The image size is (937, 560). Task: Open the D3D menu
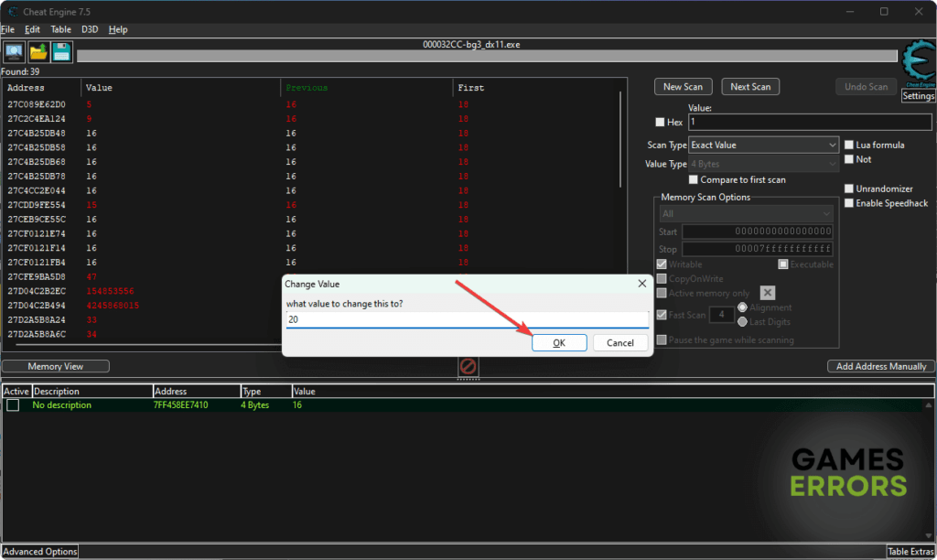90,29
